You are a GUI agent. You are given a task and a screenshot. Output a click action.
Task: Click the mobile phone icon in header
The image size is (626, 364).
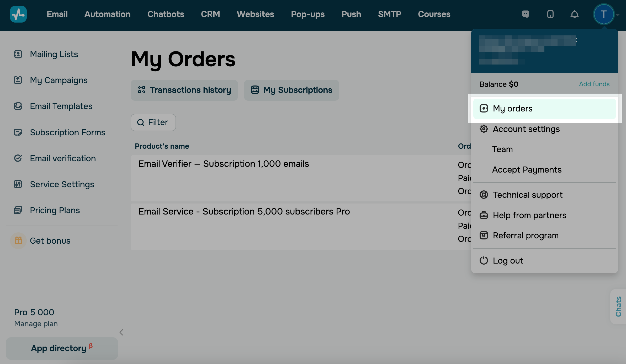pyautogui.click(x=550, y=14)
